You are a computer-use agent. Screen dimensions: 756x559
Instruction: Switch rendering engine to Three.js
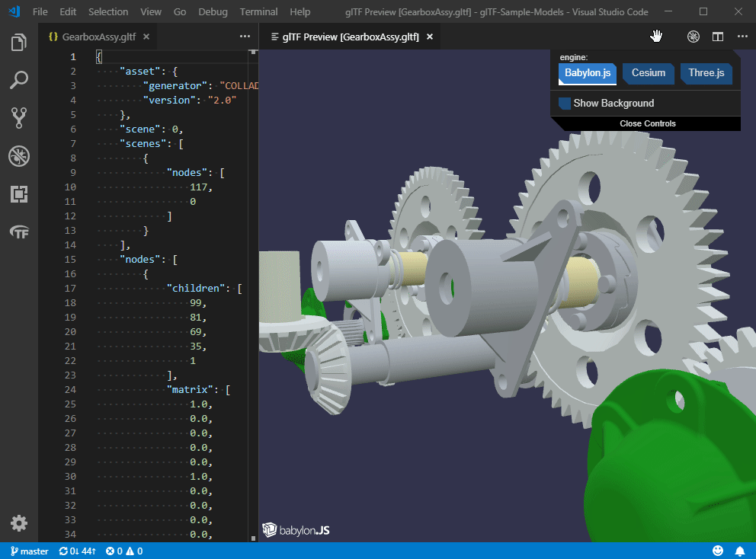[x=706, y=73]
